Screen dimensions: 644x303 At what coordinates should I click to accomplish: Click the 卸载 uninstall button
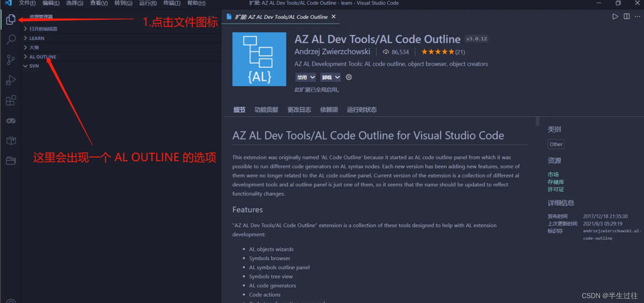pos(327,77)
